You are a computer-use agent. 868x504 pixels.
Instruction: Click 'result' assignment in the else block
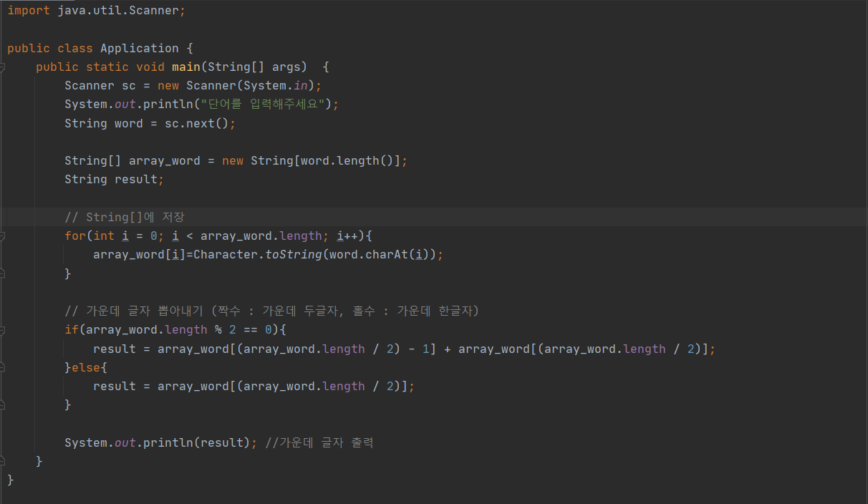pyautogui.click(x=114, y=386)
